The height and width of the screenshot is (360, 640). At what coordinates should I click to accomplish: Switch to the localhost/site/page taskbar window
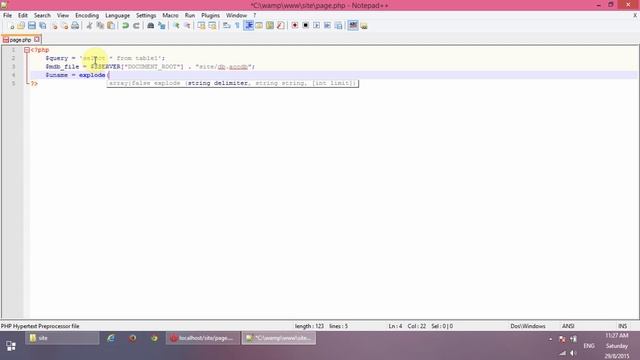(202, 338)
